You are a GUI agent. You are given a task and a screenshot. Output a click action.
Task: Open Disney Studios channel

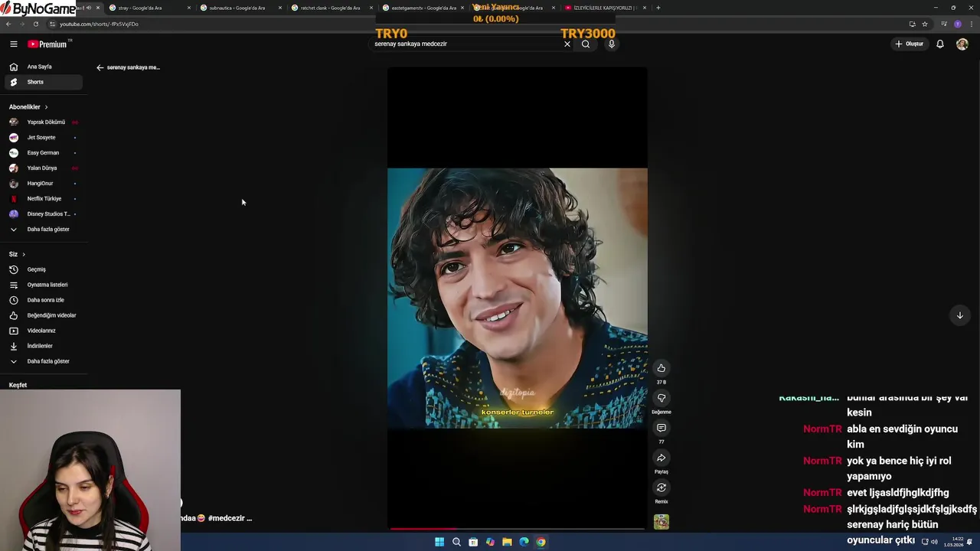click(x=42, y=214)
